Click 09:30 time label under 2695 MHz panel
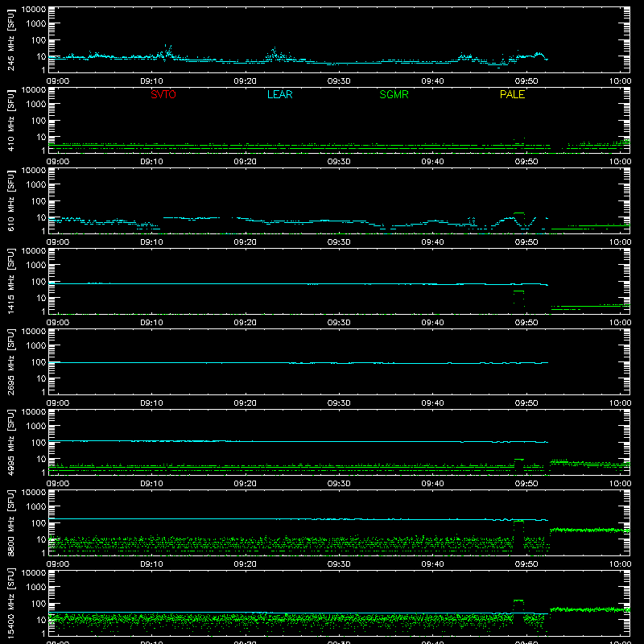The height and width of the screenshot is (644, 644). coord(339,403)
